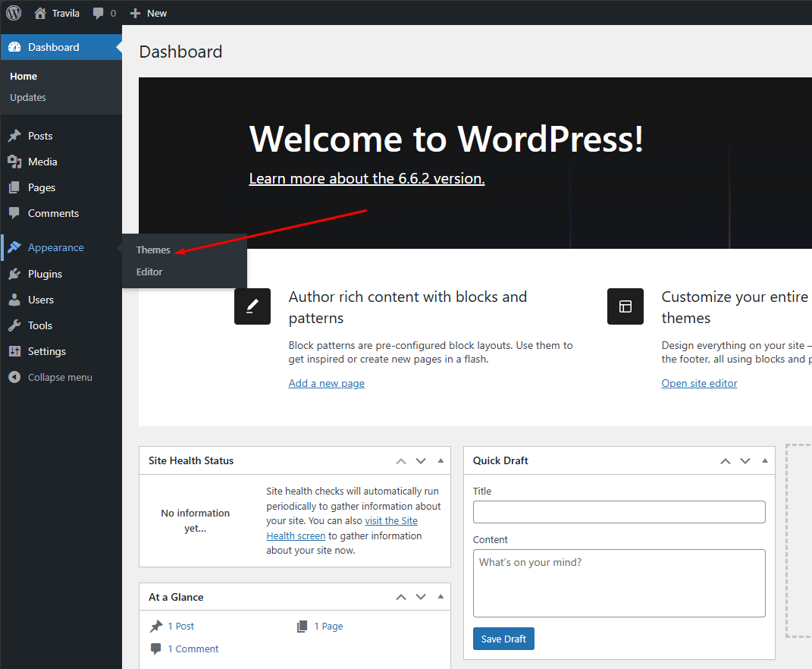Screen dimensions: 812x669
Task: Click the WordPress logo in admin bar
Action: coord(14,13)
